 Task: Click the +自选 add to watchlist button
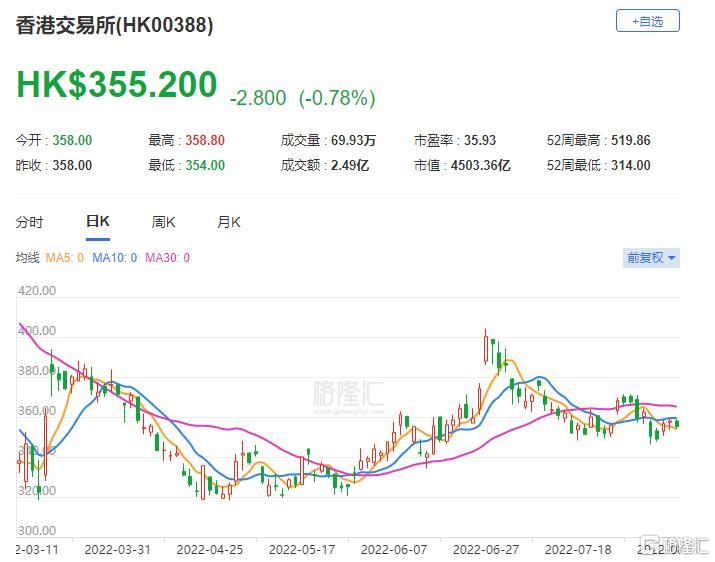[648, 21]
